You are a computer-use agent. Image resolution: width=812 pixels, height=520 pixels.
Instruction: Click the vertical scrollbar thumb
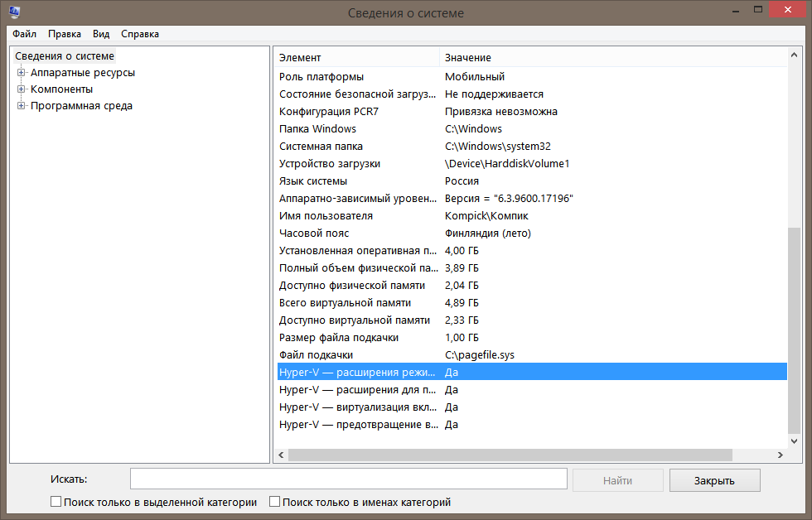pyautogui.click(x=794, y=330)
